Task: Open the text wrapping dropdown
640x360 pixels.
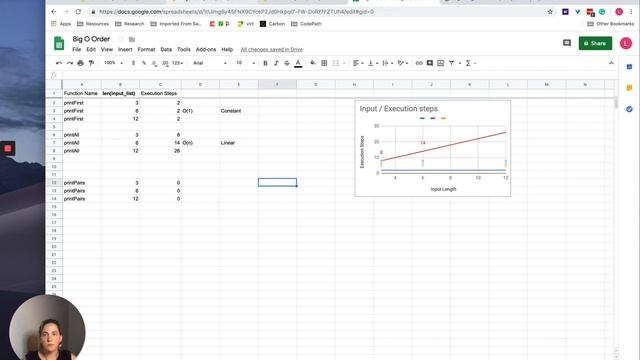Action: point(387,63)
